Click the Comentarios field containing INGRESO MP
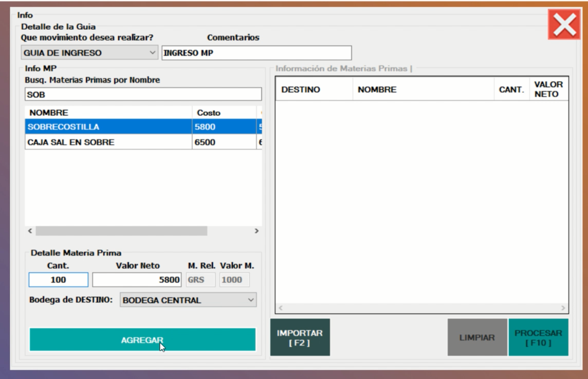This screenshot has height=379, width=588. (256, 53)
